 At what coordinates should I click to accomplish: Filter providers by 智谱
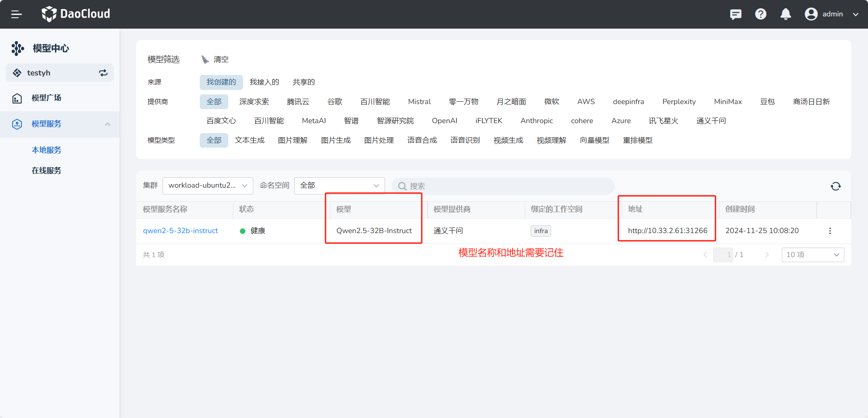[x=351, y=121]
